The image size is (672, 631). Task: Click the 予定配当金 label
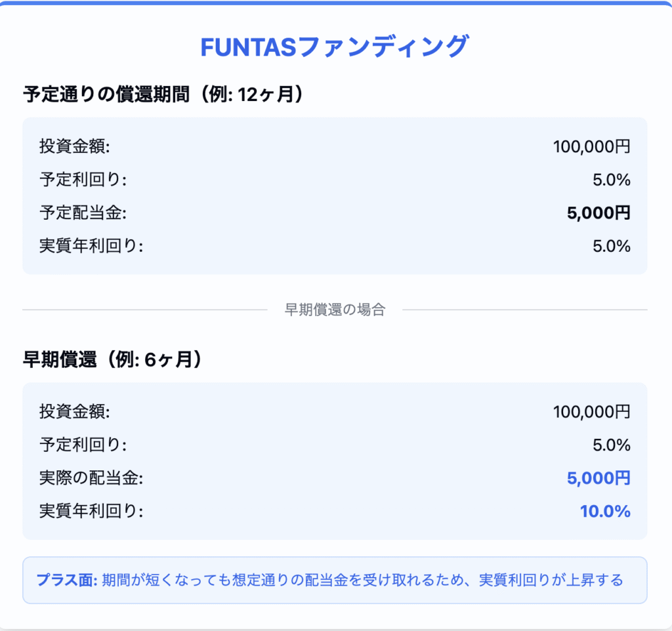tap(83, 213)
